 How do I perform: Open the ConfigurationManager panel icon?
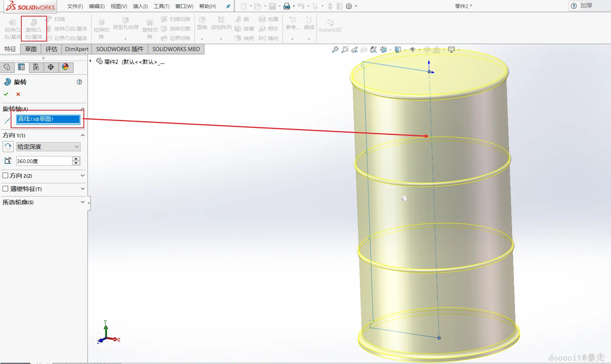point(36,67)
